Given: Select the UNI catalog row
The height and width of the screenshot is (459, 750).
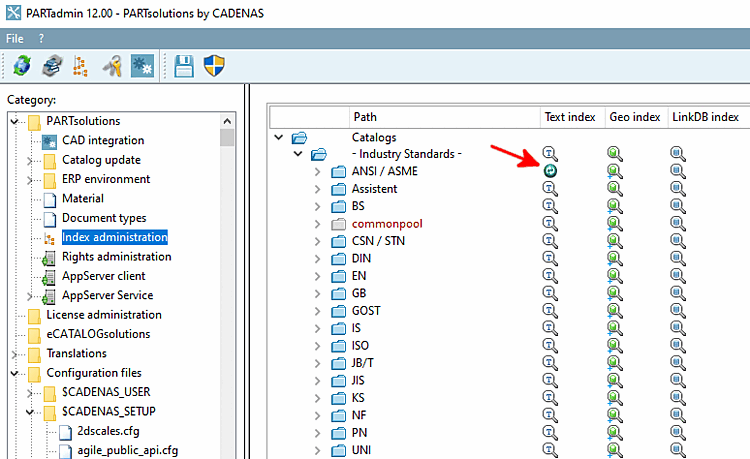Looking at the screenshot, I should coord(361,450).
